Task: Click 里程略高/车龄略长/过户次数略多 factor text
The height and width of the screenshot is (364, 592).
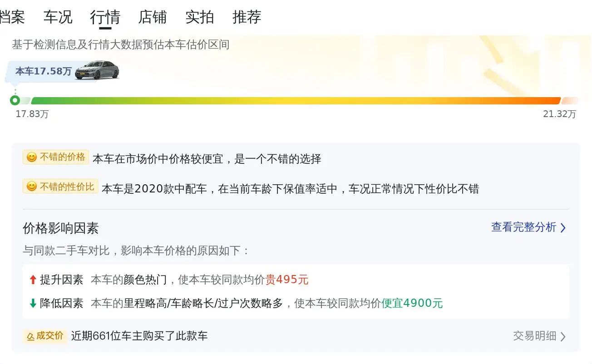Action: 203,303
